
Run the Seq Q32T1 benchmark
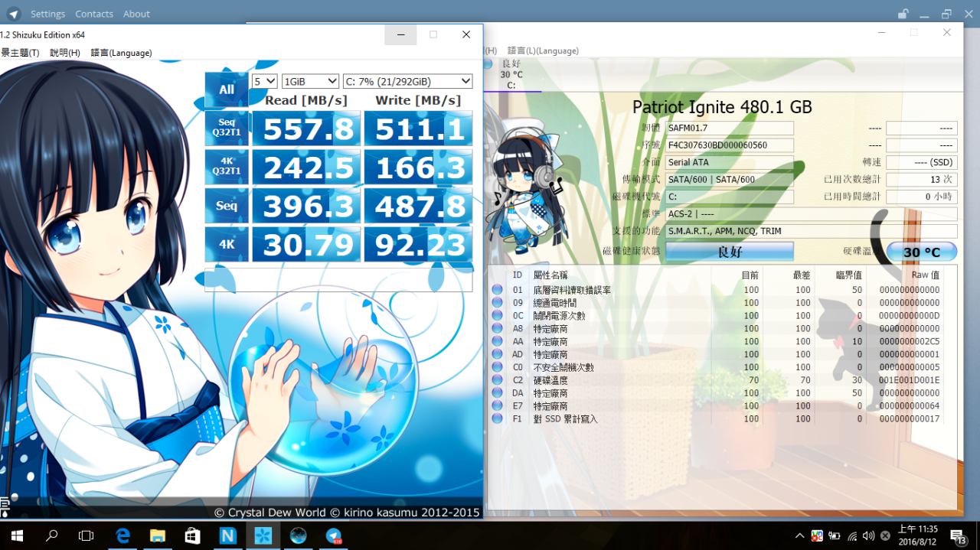click(x=227, y=129)
